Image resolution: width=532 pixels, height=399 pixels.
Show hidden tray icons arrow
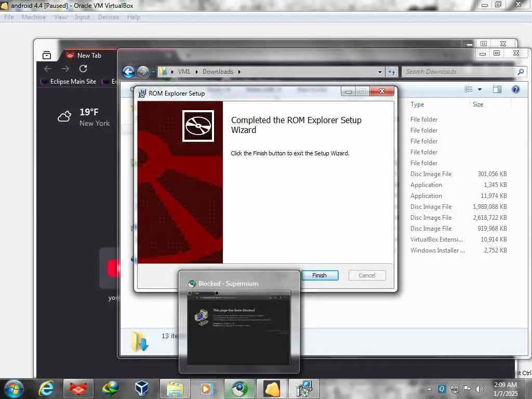pos(430,389)
